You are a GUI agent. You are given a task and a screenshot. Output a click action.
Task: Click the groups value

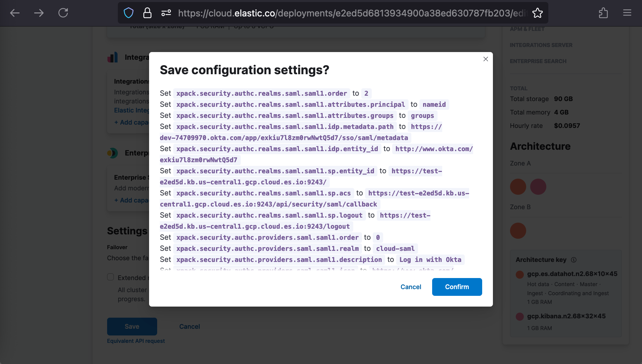pyautogui.click(x=422, y=116)
